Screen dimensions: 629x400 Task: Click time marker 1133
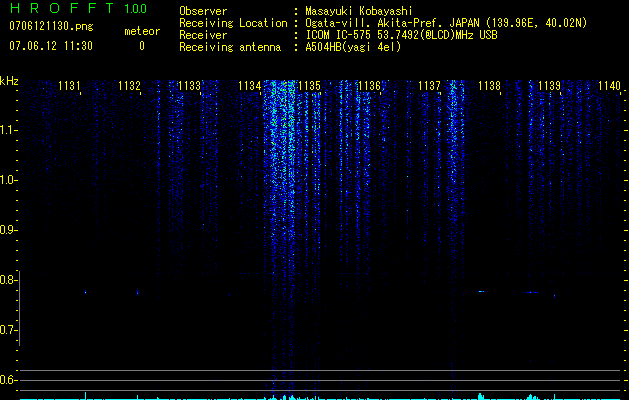[189, 85]
